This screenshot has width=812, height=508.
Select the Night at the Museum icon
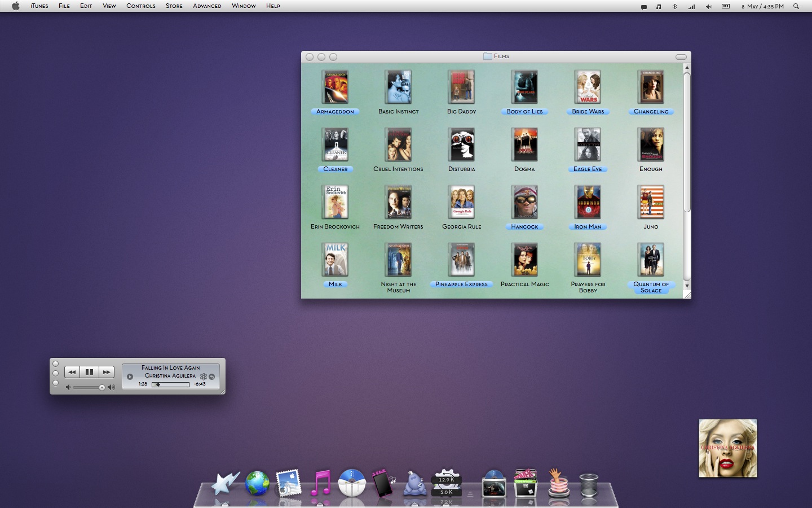pos(399,260)
